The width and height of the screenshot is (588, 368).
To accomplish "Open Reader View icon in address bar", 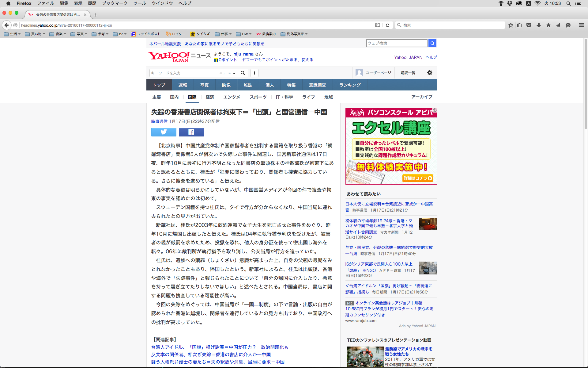I will click(378, 25).
